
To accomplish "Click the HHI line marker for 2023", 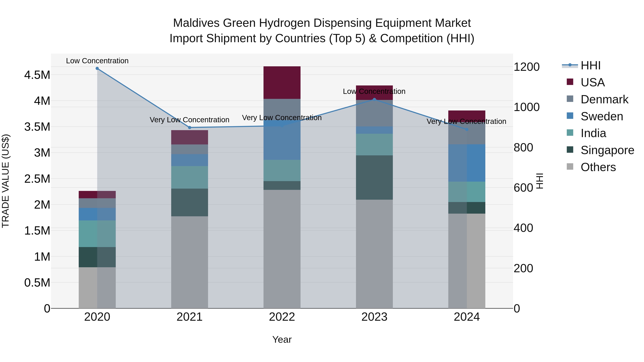I will tap(374, 99).
